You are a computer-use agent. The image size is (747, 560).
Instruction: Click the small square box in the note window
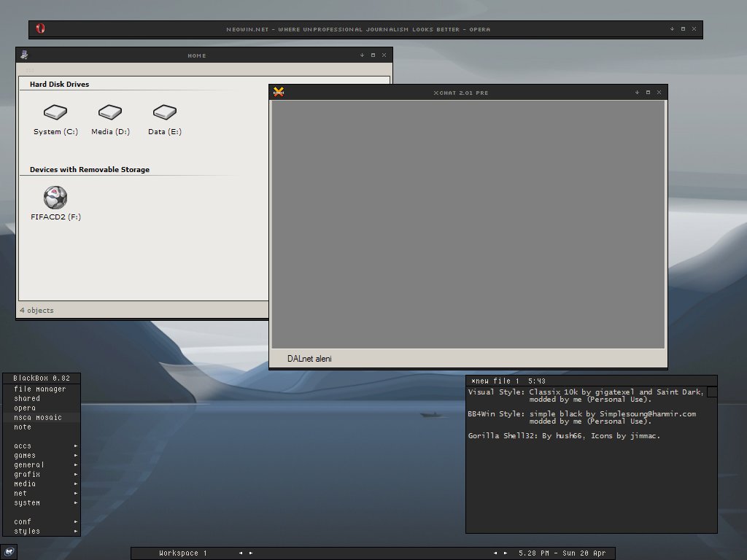712,392
